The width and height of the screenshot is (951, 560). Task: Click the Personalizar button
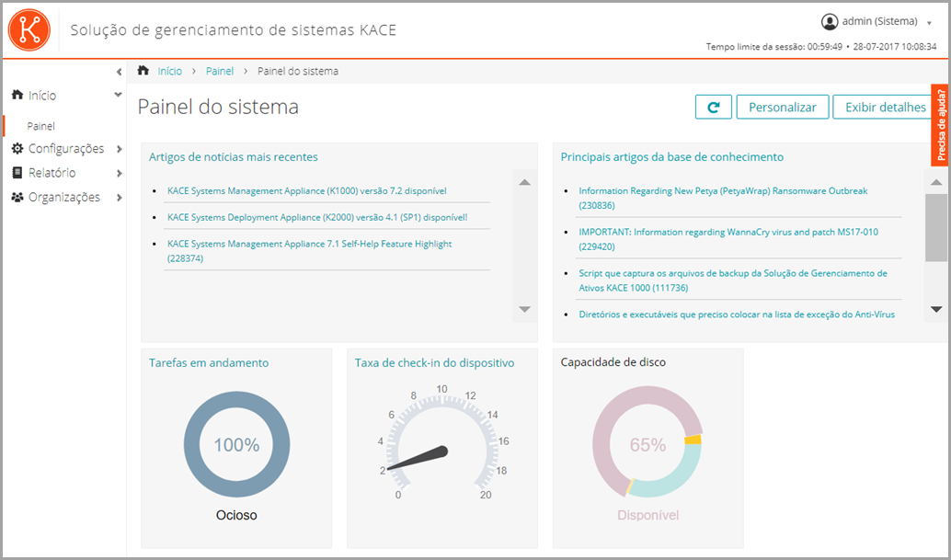(782, 107)
